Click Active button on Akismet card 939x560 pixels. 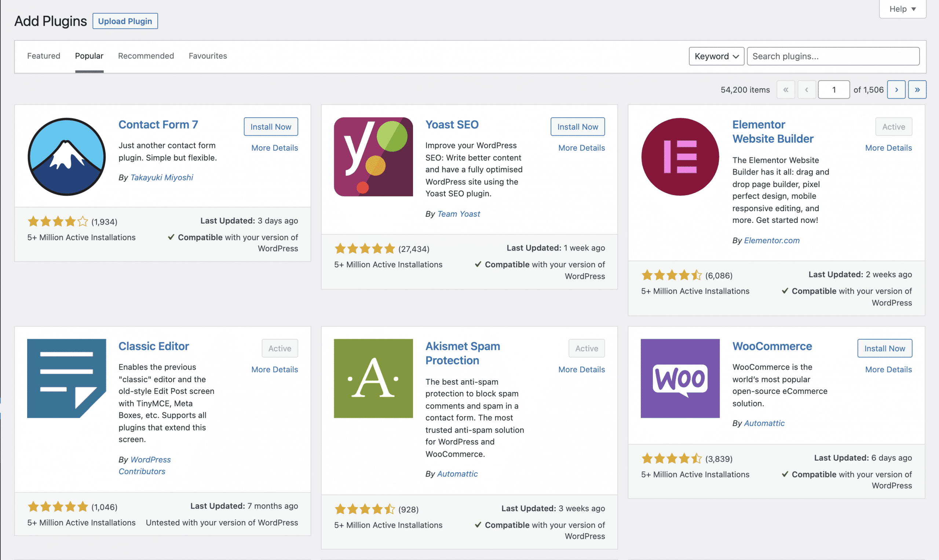587,348
